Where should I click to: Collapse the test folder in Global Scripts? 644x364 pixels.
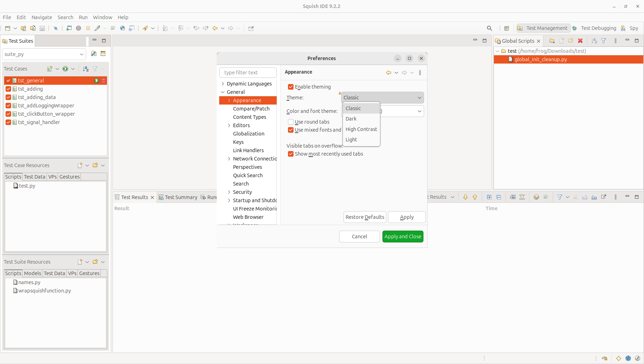(497, 51)
